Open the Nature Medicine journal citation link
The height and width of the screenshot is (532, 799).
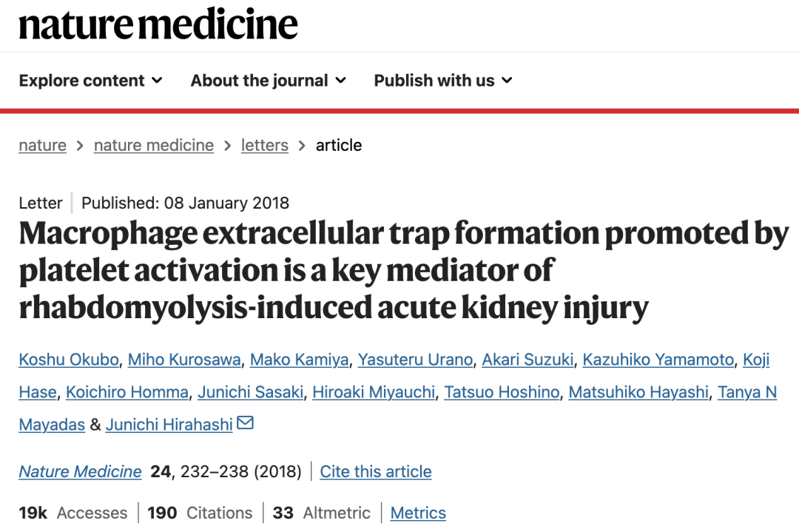point(80,471)
